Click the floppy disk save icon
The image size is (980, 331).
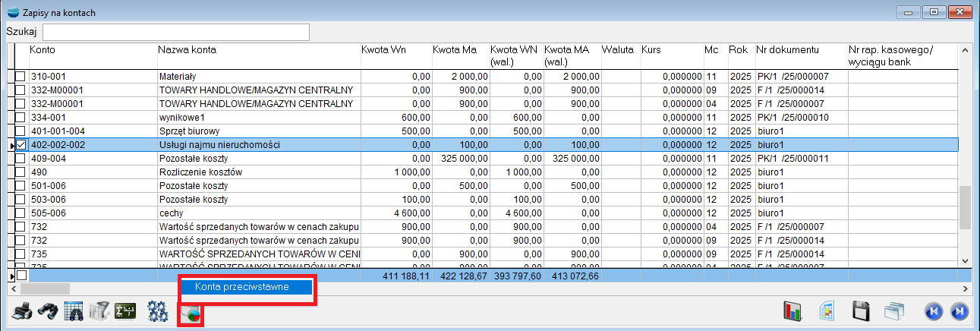pos(861,311)
